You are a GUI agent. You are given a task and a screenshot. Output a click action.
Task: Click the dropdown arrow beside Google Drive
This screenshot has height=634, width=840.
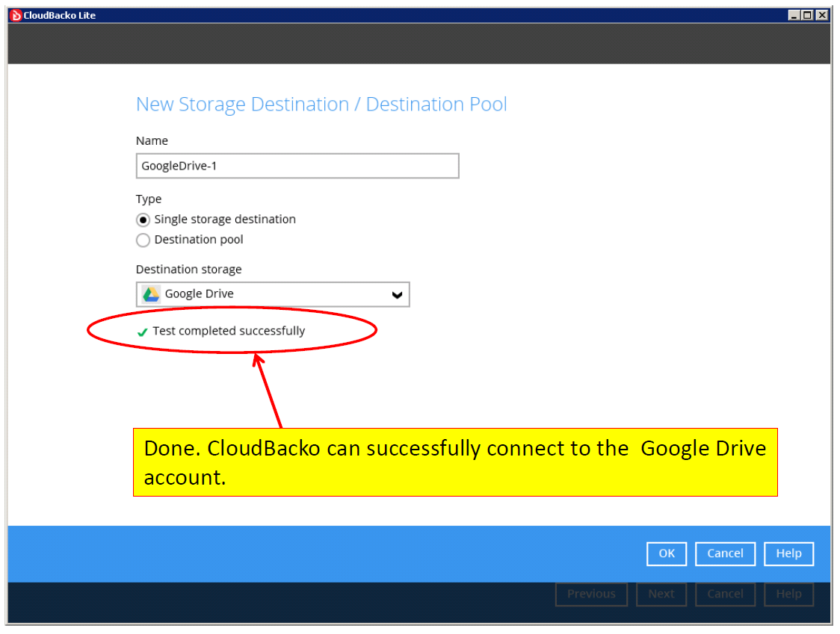click(x=397, y=295)
